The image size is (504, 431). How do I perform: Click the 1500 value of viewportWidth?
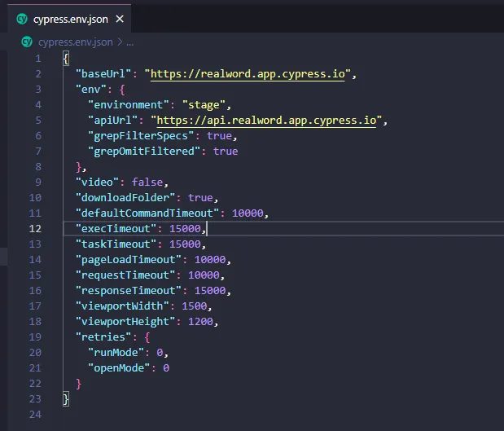point(195,306)
